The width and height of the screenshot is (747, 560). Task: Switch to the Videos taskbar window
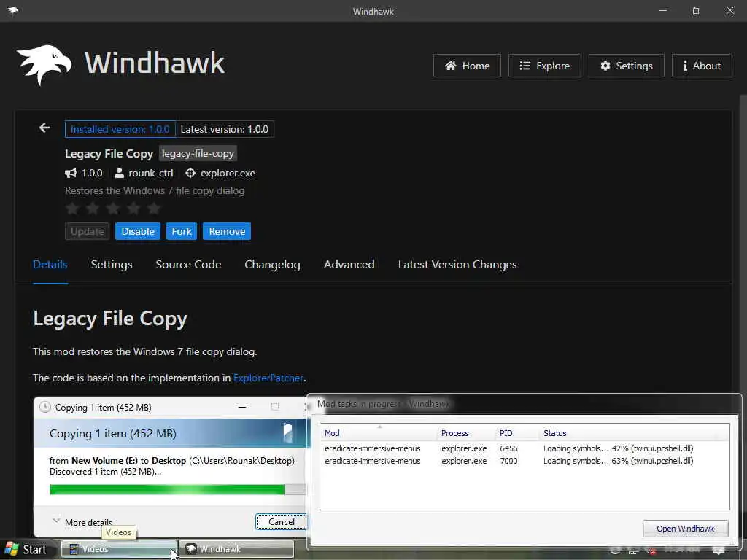coord(119,550)
